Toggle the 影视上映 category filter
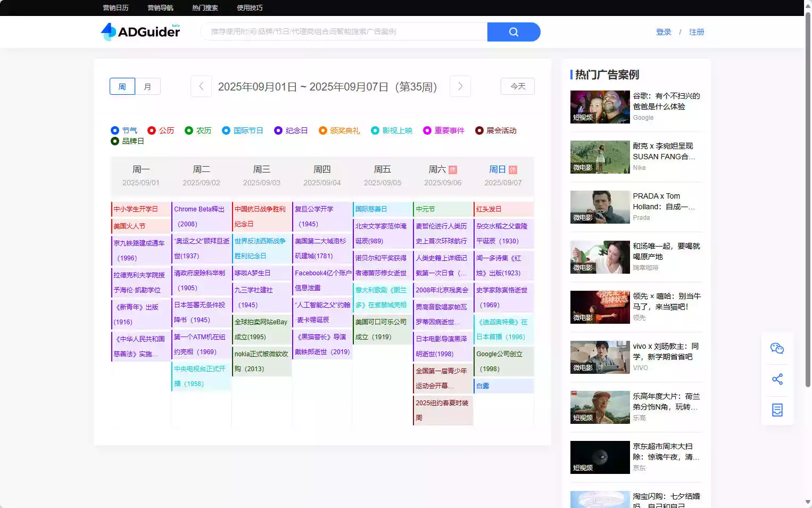The width and height of the screenshot is (812, 508). 392,130
